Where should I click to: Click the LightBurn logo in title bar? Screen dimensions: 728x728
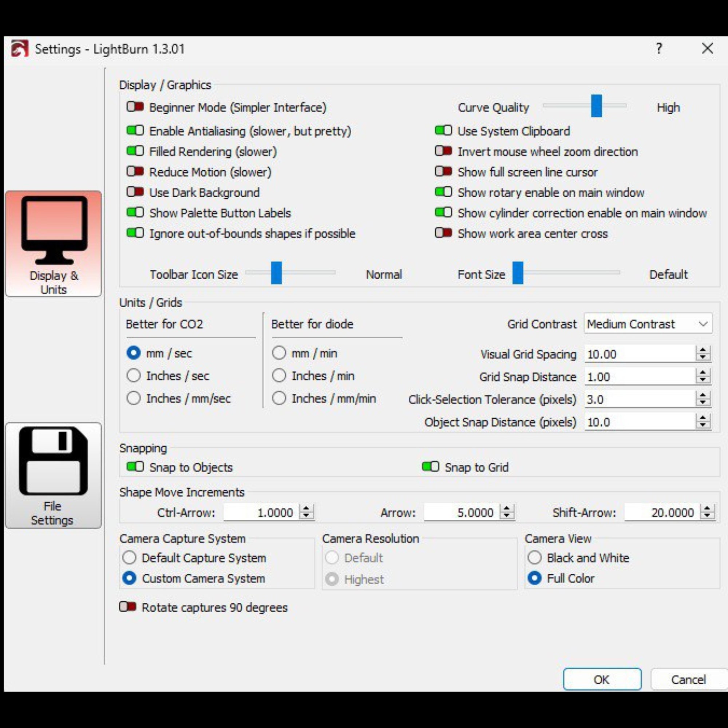[x=20, y=49]
